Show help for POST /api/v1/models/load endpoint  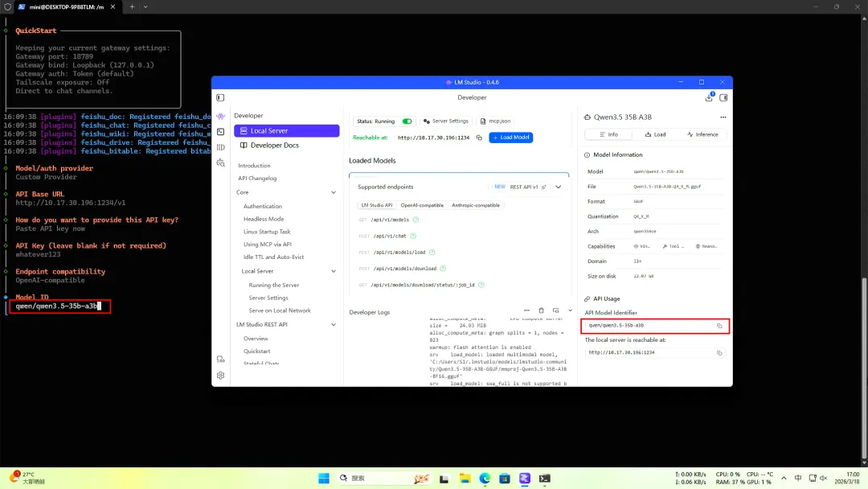pos(432,252)
